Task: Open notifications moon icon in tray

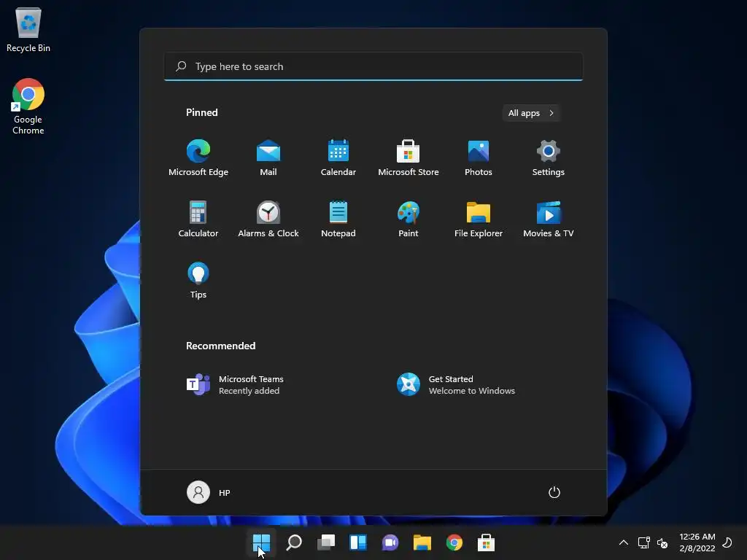Action: 727,542
